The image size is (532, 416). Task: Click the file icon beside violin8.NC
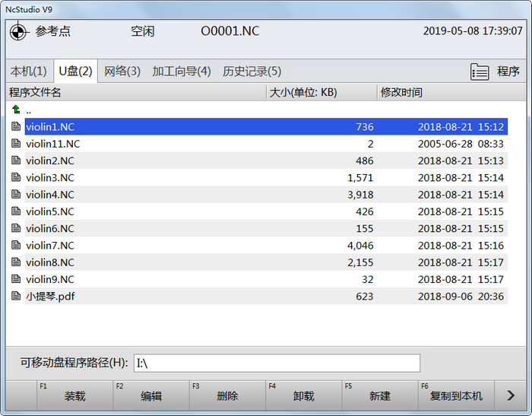tap(16, 262)
